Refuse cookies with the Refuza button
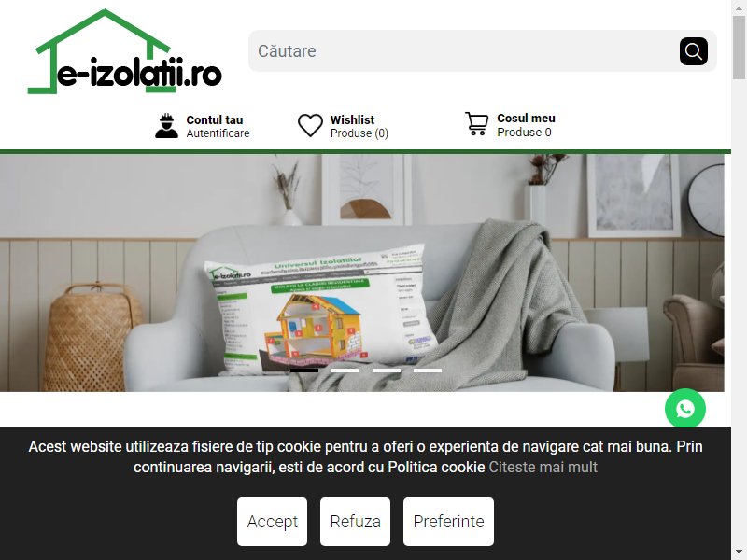747x560 pixels. tap(355, 522)
